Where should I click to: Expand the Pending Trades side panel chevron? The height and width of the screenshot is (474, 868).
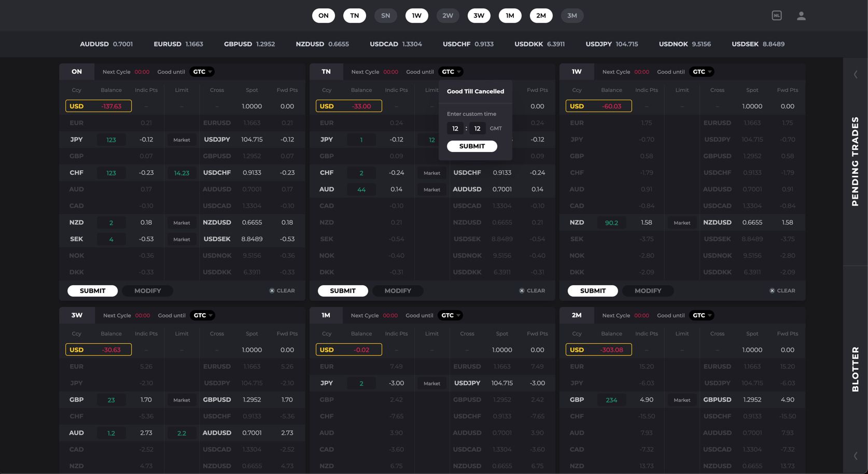[x=856, y=74]
